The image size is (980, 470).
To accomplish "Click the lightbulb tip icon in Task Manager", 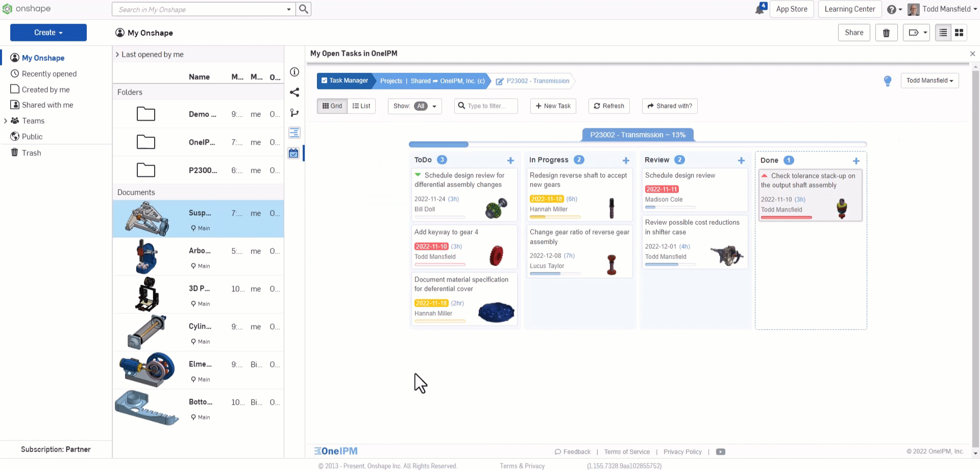I will pyautogui.click(x=887, y=81).
